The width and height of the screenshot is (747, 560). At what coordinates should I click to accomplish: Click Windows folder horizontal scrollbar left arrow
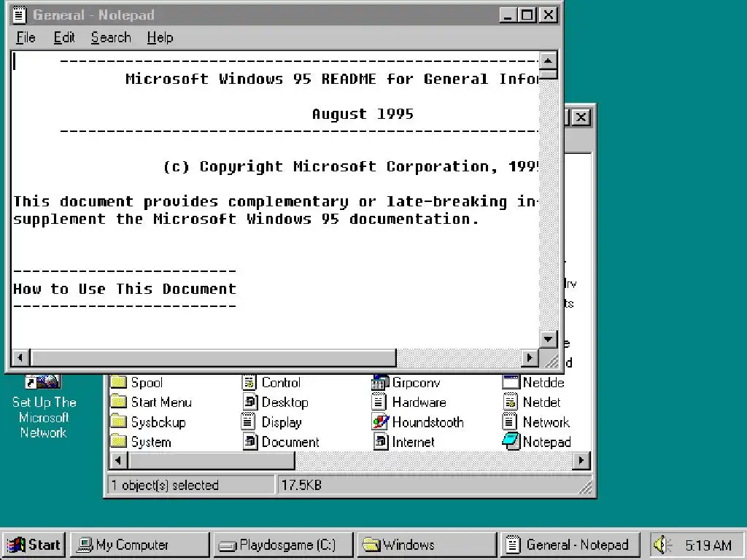coord(119,461)
